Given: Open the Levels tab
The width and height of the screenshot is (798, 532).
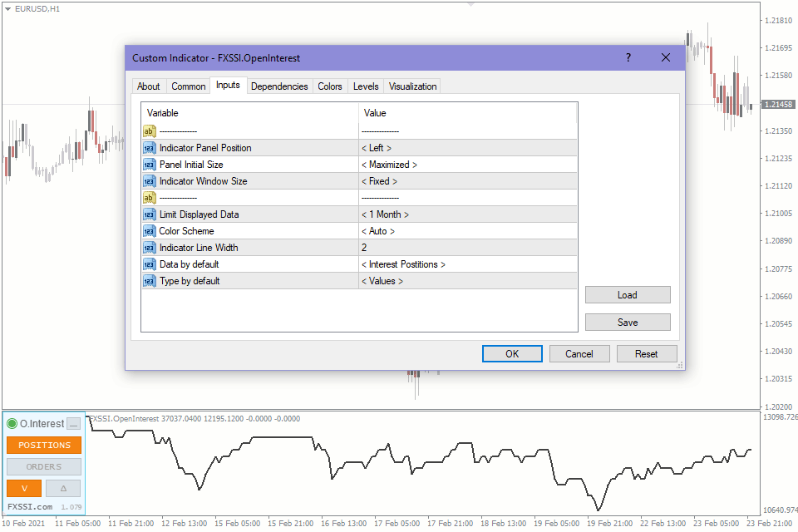Looking at the screenshot, I should click(366, 86).
